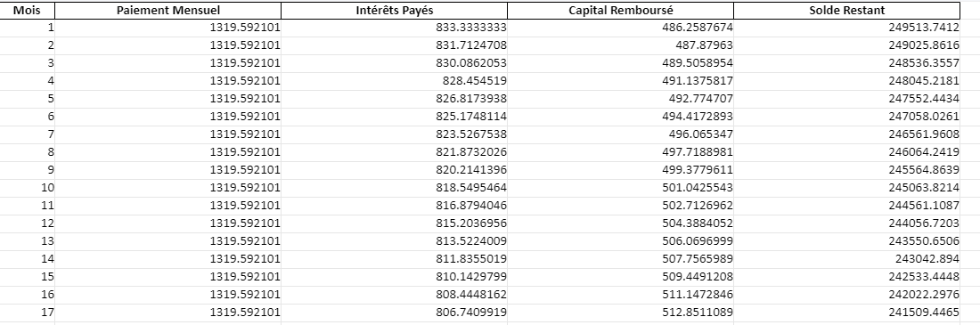
Task: Click the payment cell in month 9 row
Action: point(168,170)
